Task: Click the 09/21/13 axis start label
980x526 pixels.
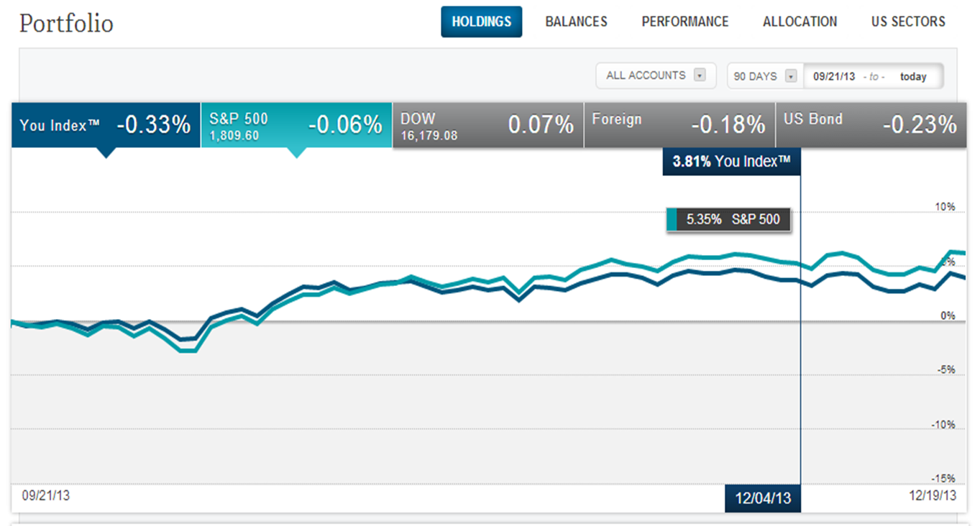Action: (46, 495)
